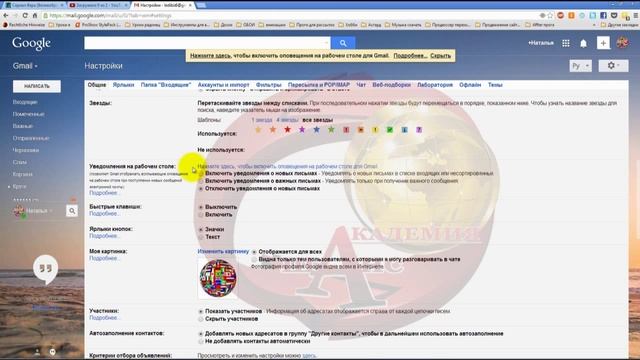This screenshot has height=360, width=640.
Task: Set keyboard shortcuts to 'Включить'
Action: tap(201, 215)
